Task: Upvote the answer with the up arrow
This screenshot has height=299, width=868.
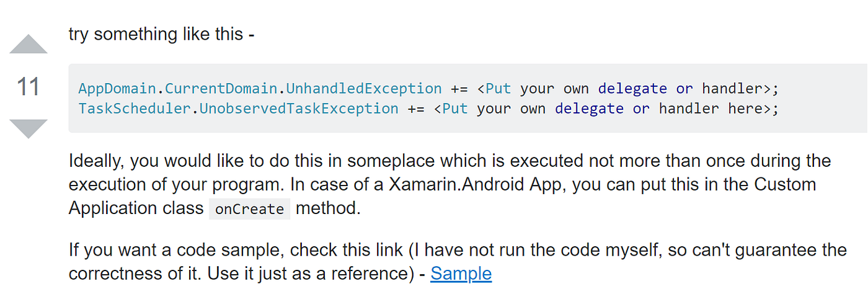Action: tap(29, 44)
